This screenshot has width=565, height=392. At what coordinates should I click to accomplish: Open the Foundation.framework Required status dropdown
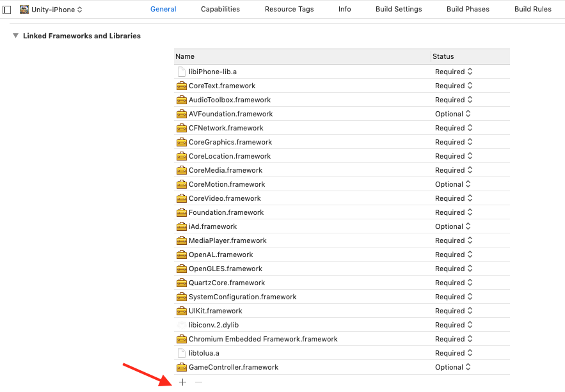[x=454, y=212]
